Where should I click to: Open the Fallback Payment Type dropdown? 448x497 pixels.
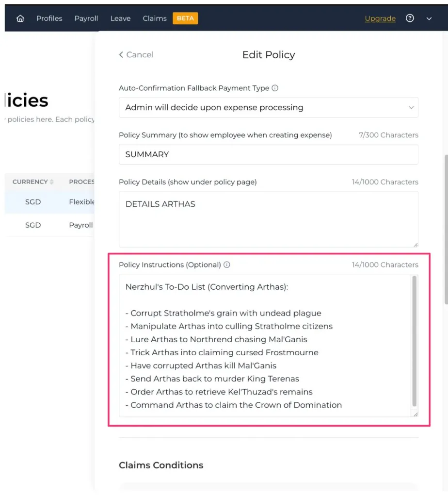click(268, 107)
